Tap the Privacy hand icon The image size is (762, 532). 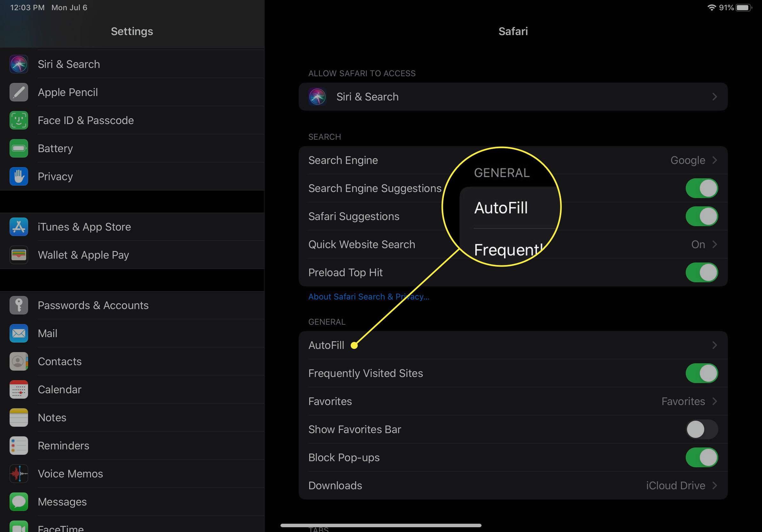click(x=19, y=176)
